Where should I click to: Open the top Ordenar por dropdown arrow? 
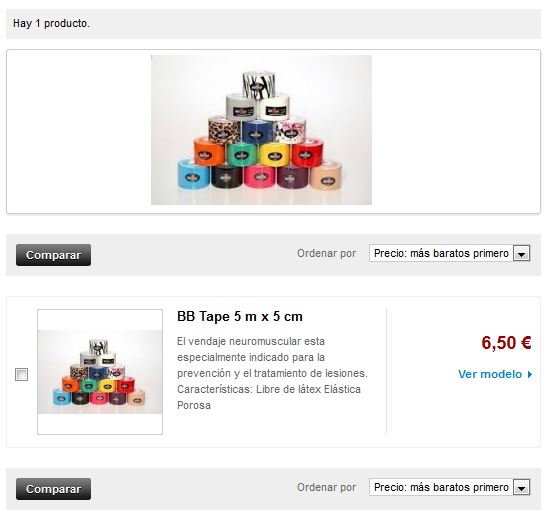(x=522, y=253)
